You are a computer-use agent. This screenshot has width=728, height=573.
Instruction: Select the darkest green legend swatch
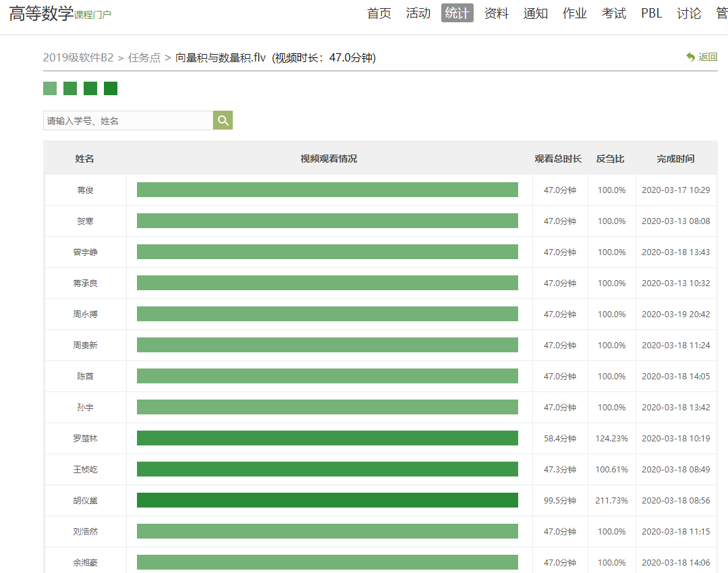pyautogui.click(x=111, y=88)
